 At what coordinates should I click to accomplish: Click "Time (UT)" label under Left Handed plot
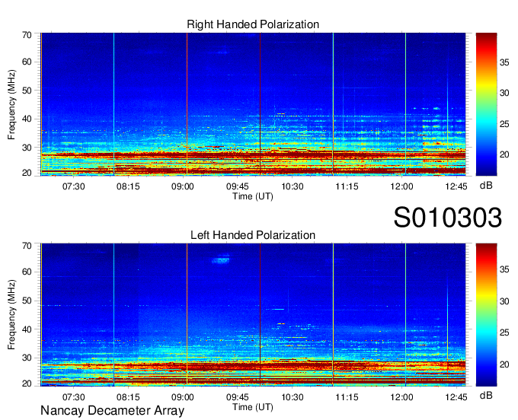point(253,407)
